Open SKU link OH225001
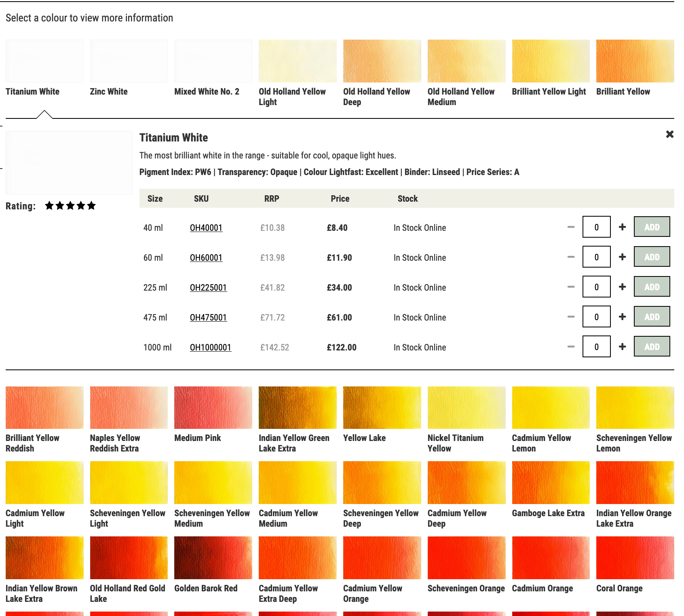 [x=208, y=288]
